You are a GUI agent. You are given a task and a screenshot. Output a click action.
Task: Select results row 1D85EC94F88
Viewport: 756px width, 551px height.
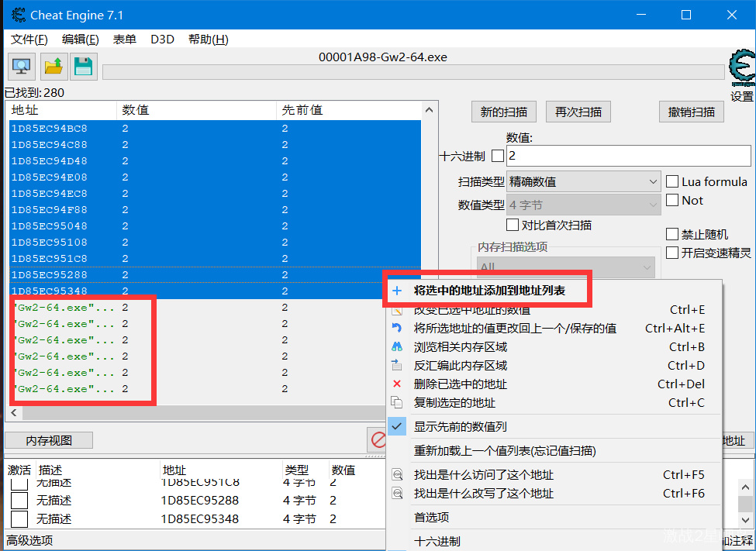[x=215, y=210]
